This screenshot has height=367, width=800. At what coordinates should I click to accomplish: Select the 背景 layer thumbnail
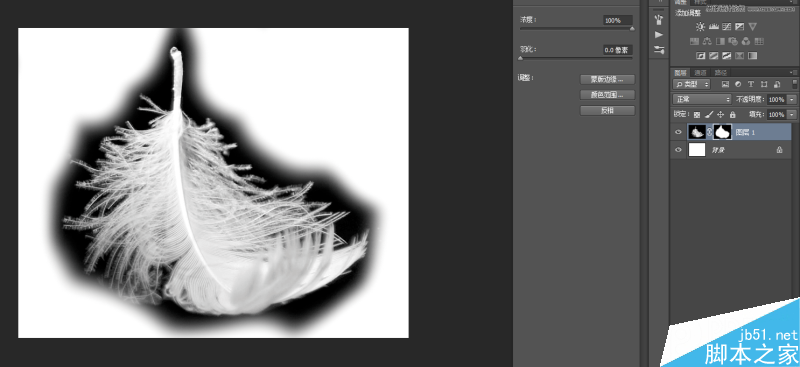[697, 150]
